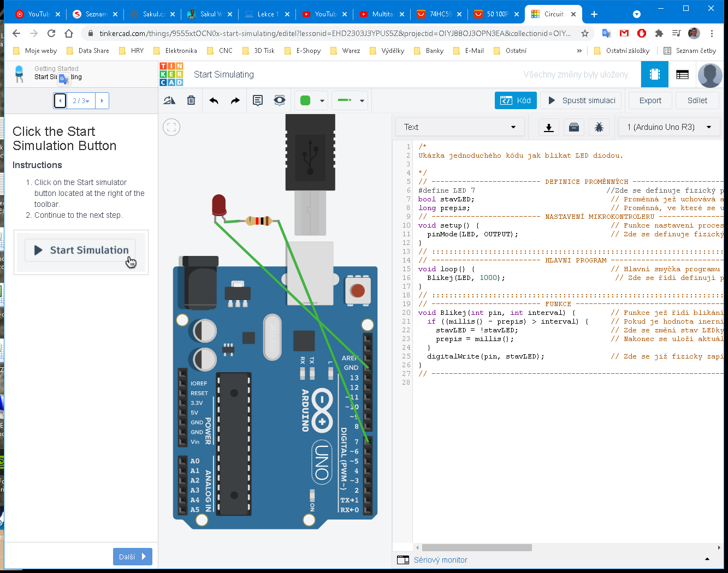The image size is (728, 573).
Task: Open the Sériový monitor panel
Action: pyautogui.click(x=440, y=560)
